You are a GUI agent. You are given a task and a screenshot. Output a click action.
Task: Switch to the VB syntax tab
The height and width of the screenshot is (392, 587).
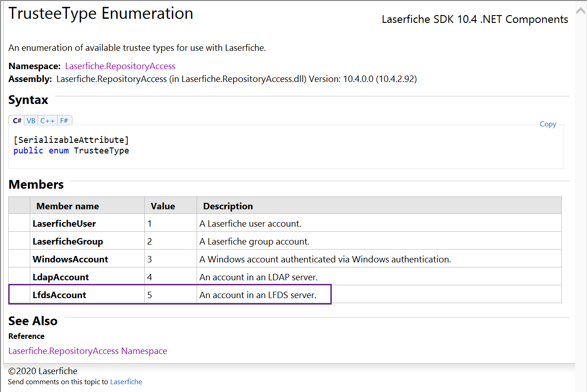tap(31, 120)
